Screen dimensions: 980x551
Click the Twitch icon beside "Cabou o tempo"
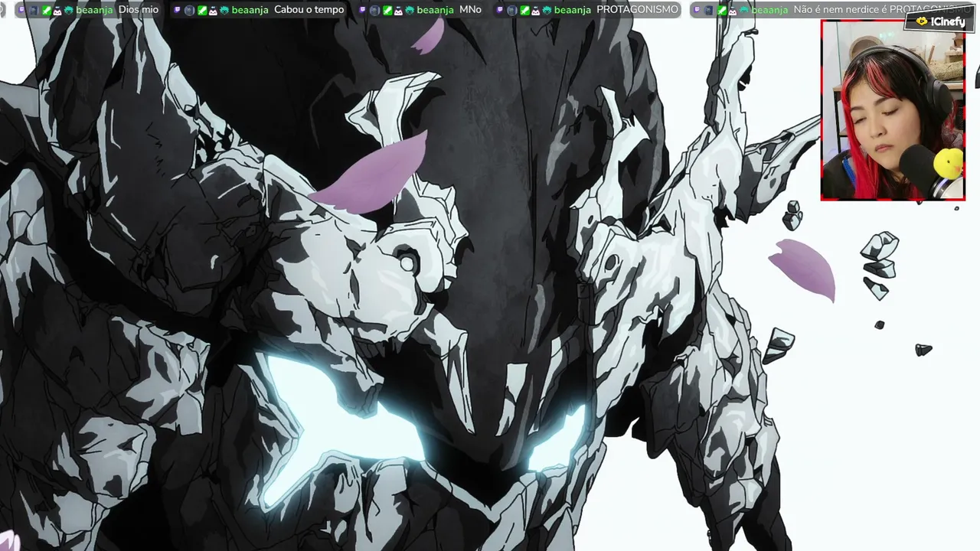tap(177, 10)
